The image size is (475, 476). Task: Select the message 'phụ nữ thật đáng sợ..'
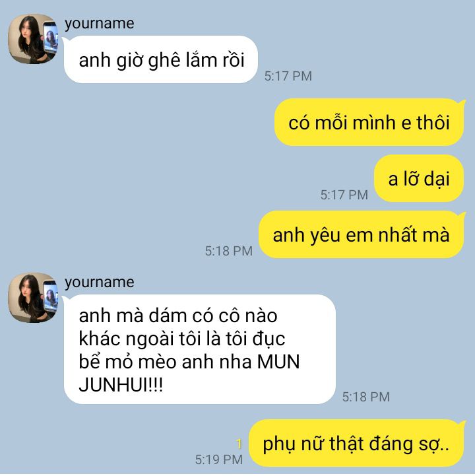[356, 443]
